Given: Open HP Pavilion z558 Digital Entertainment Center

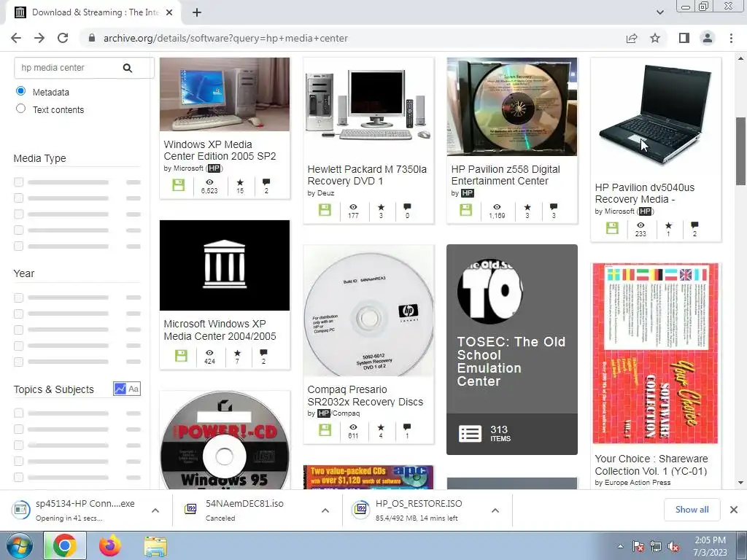Looking at the screenshot, I should (x=506, y=175).
